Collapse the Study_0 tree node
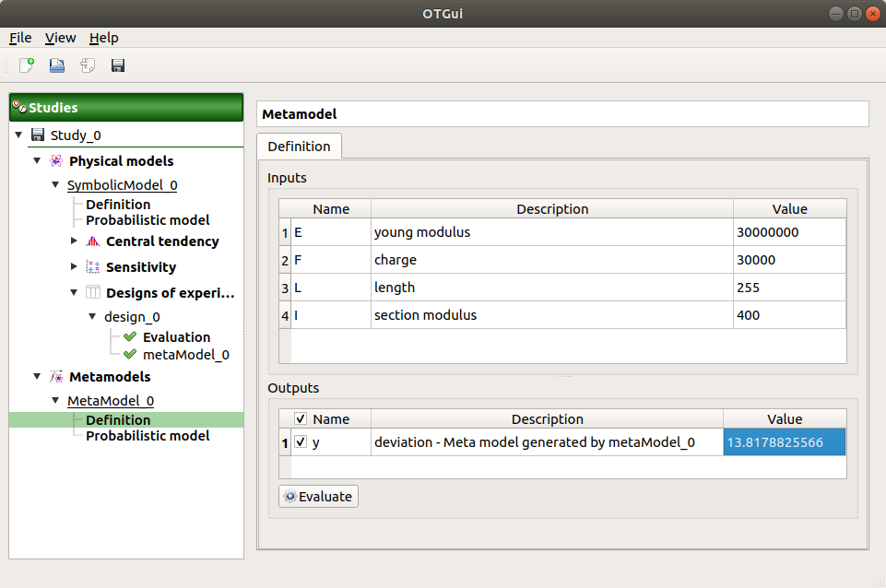 click(x=18, y=135)
